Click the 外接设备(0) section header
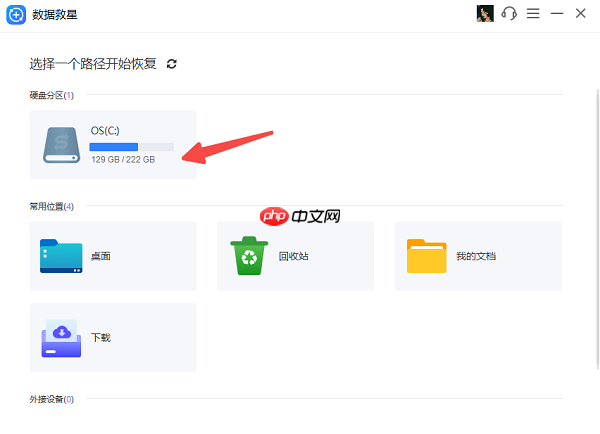Screen dimensions: 600x434 [51, 399]
